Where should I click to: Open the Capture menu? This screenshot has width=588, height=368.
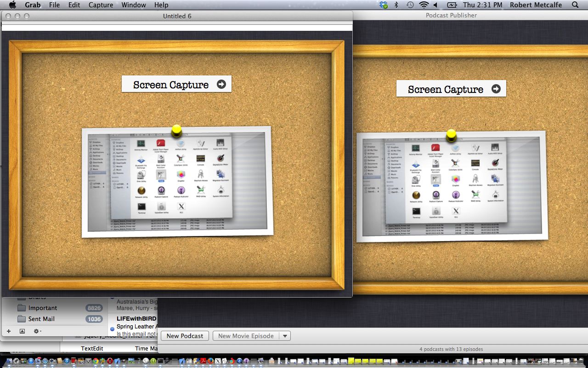[101, 5]
